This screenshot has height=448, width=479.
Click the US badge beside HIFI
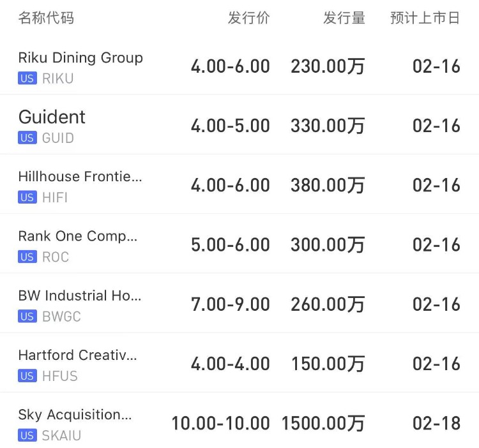coord(27,197)
